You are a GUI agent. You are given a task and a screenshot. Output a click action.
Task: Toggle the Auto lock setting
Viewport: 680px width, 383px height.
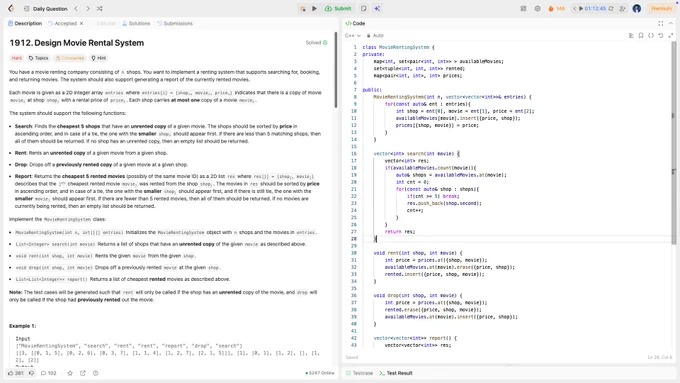pyautogui.click(x=375, y=36)
